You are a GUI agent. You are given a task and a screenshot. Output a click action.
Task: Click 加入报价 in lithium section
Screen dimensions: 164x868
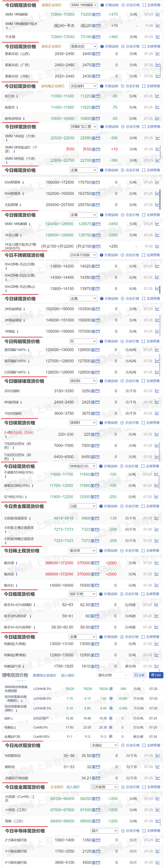click(x=68, y=676)
